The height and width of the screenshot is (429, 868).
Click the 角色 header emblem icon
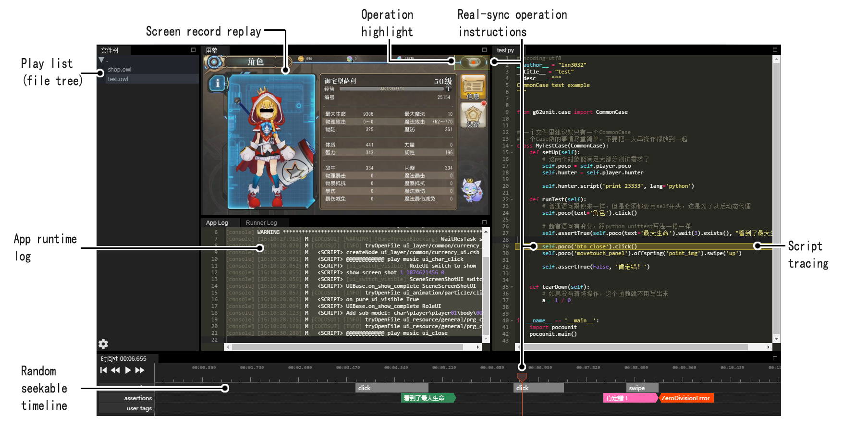point(214,61)
